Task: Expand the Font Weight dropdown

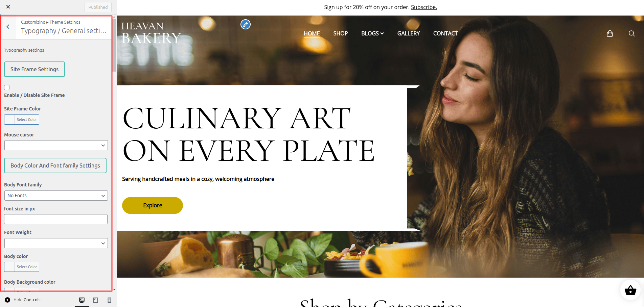Action: click(56, 243)
